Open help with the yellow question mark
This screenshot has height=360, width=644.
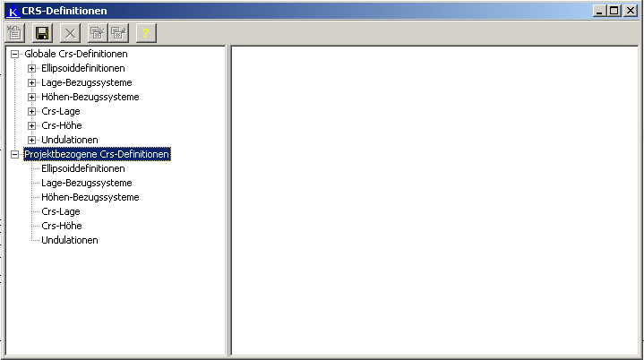pyautogui.click(x=146, y=33)
